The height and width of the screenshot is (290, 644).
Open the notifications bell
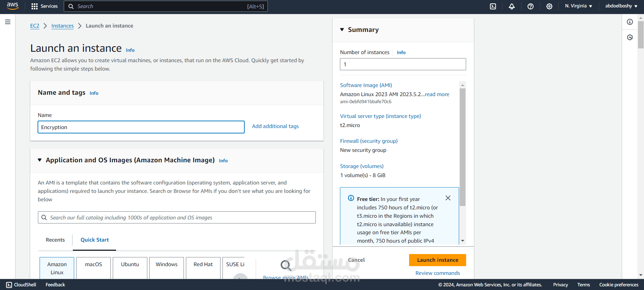pyautogui.click(x=512, y=6)
